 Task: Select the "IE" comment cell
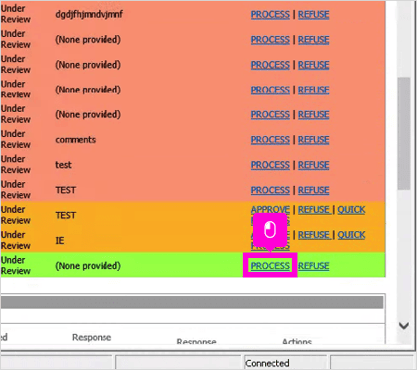point(60,240)
